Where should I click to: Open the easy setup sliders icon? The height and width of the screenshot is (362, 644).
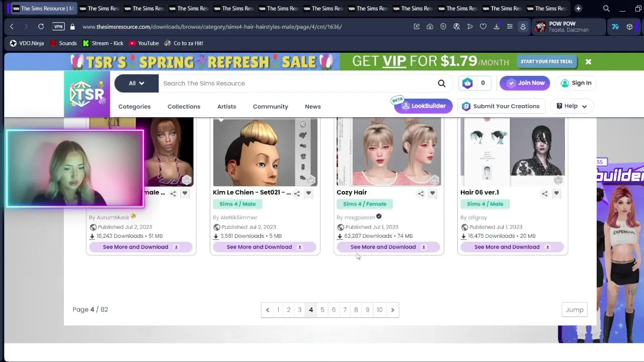[x=510, y=27]
